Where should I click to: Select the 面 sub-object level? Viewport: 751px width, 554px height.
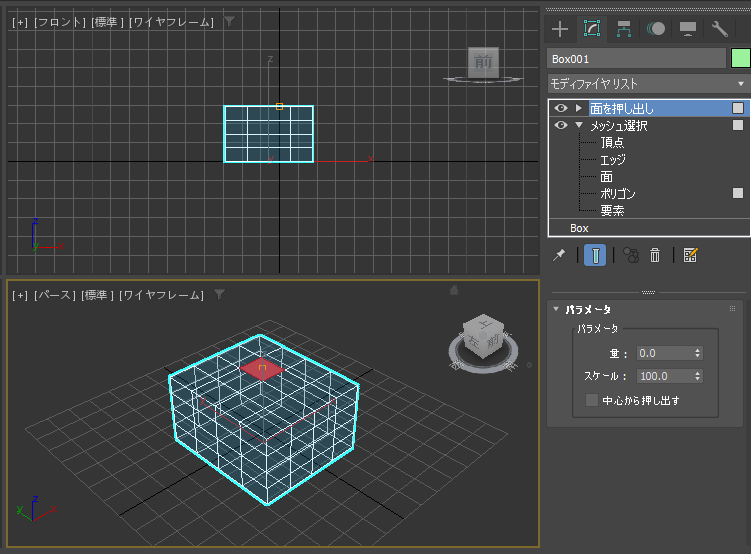(x=606, y=177)
